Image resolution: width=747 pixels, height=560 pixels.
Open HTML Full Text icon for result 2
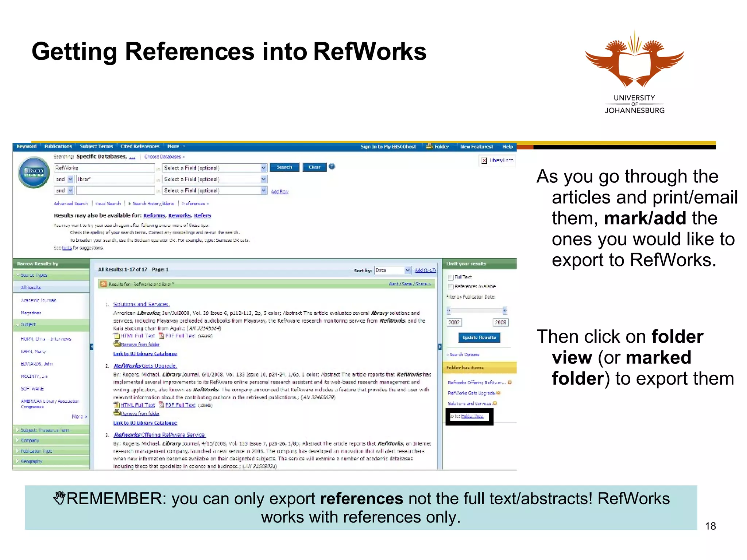pos(117,405)
